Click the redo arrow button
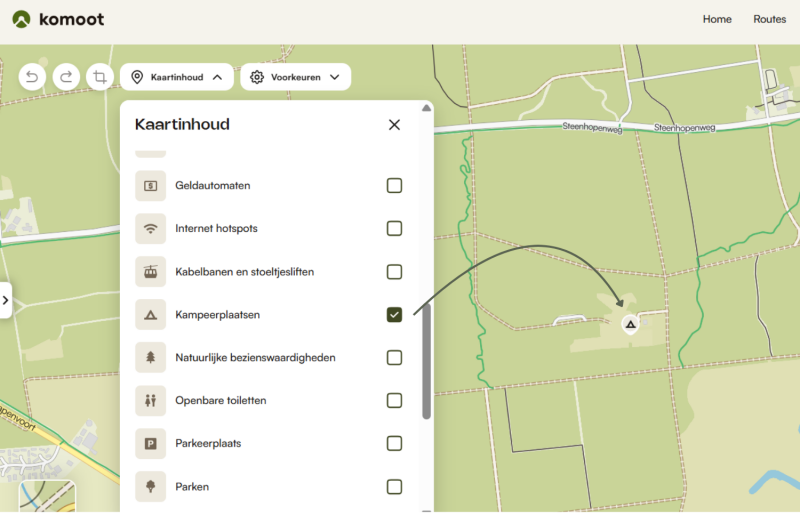The image size is (800, 515). pyautogui.click(x=66, y=77)
